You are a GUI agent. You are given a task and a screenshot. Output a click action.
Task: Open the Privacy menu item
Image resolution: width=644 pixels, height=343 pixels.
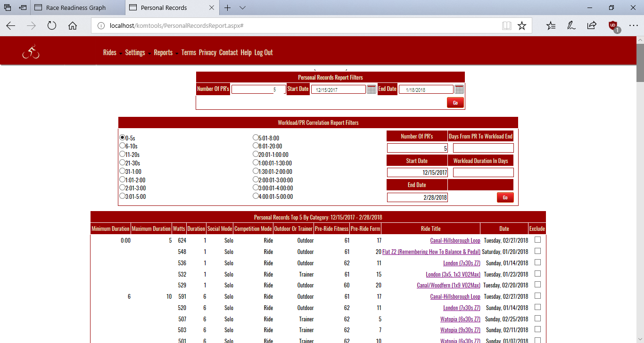tap(207, 53)
